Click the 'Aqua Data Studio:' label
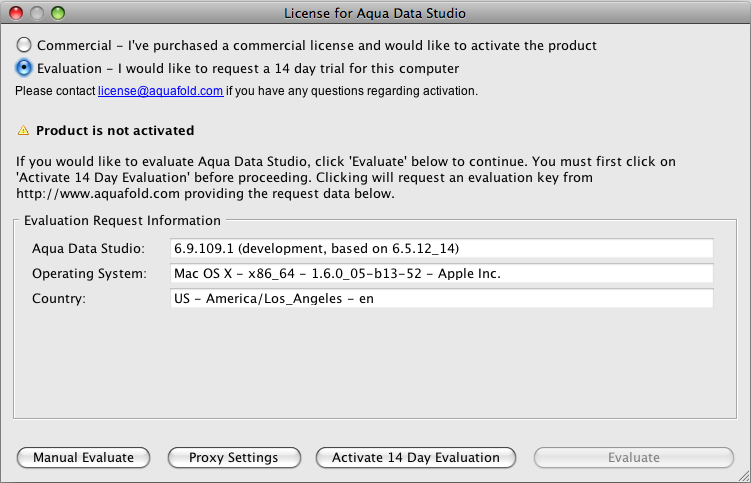Image resolution: width=751 pixels, height=483 pixels. [x=89, y=249]
